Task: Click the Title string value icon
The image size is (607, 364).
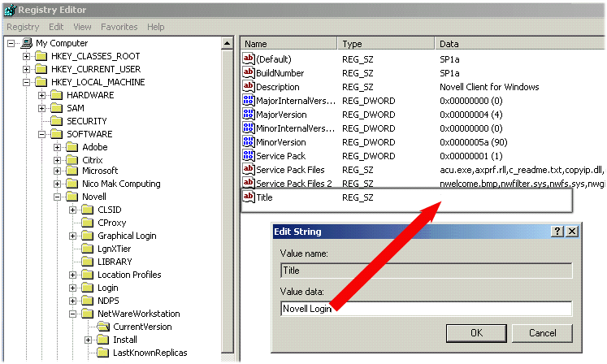Action: 249,197
